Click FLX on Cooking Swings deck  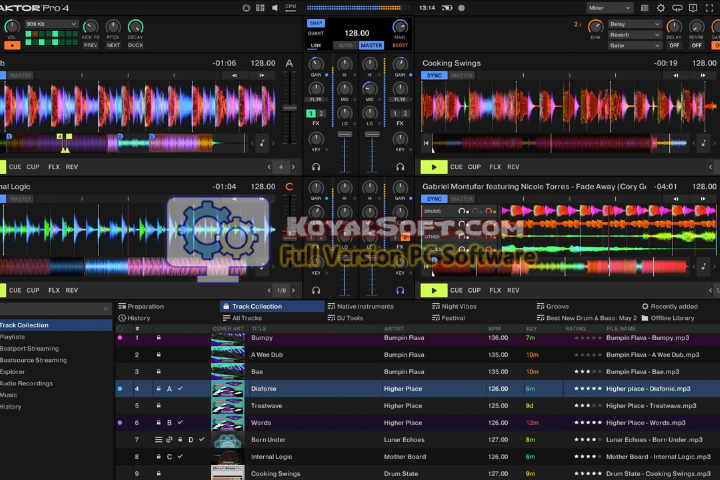(x=495, y=167)
